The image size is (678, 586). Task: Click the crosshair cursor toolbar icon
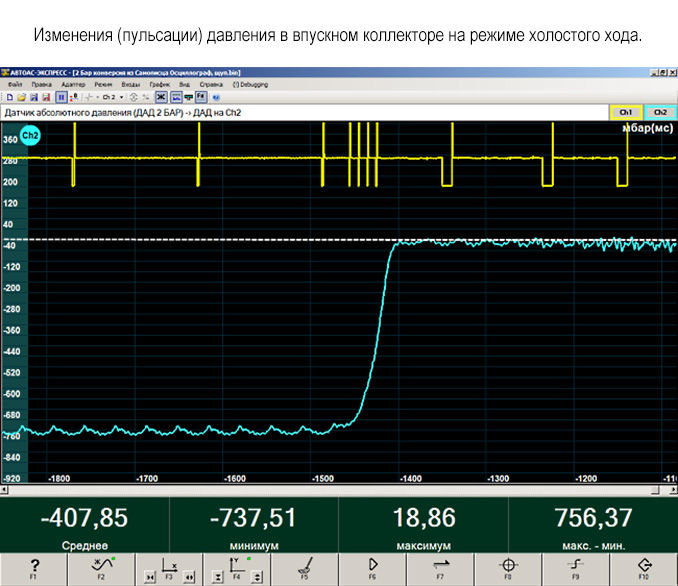click(89, 97)
